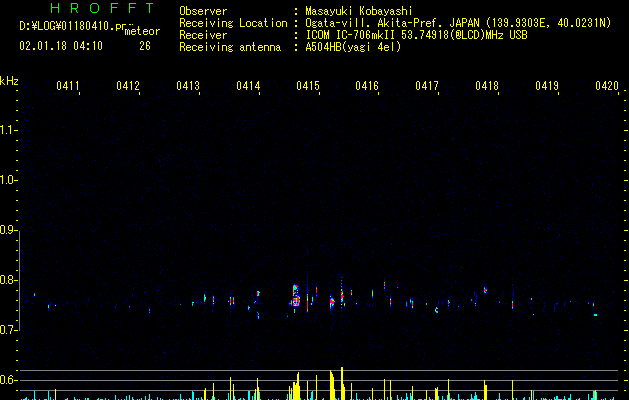Click the timestamp 02.01.18 04:10
This screenshot has width=629, height=400.
(61, 46)
